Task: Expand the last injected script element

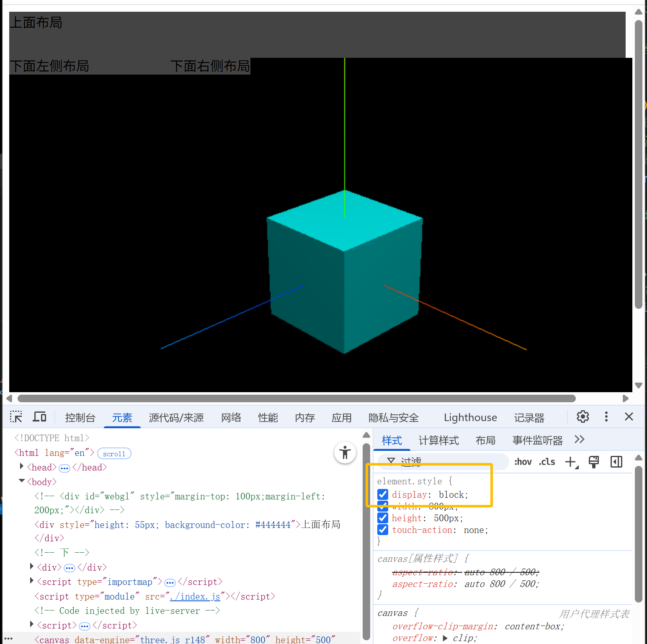Action: (32, 624)
